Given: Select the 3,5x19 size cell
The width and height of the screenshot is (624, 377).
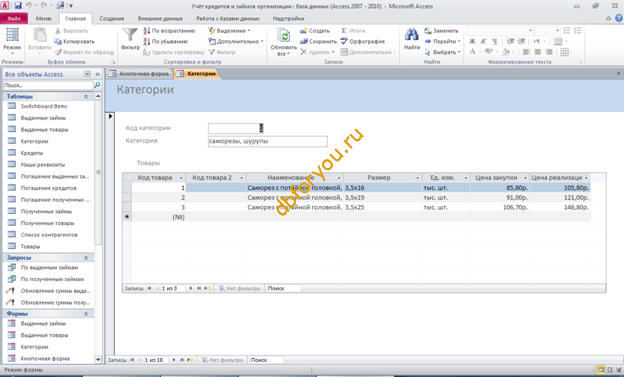Looking at the screenshot, I should point(382,197).
